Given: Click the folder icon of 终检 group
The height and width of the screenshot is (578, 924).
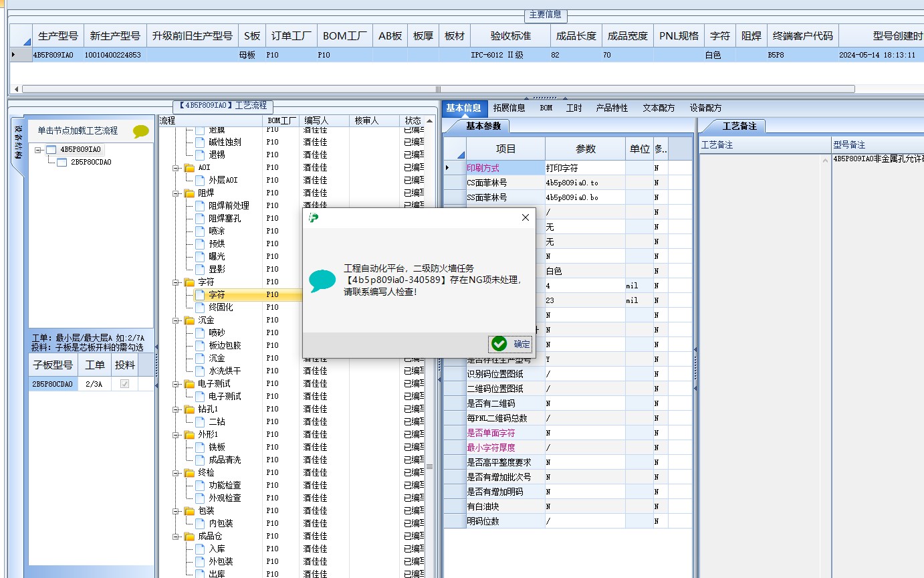Looking at the screenshot, I should click(189, 472).
